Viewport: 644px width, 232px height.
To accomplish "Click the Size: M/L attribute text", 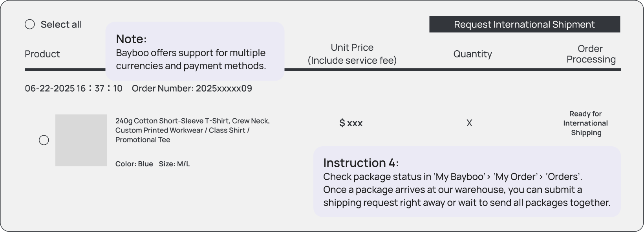I will (174, 164).
